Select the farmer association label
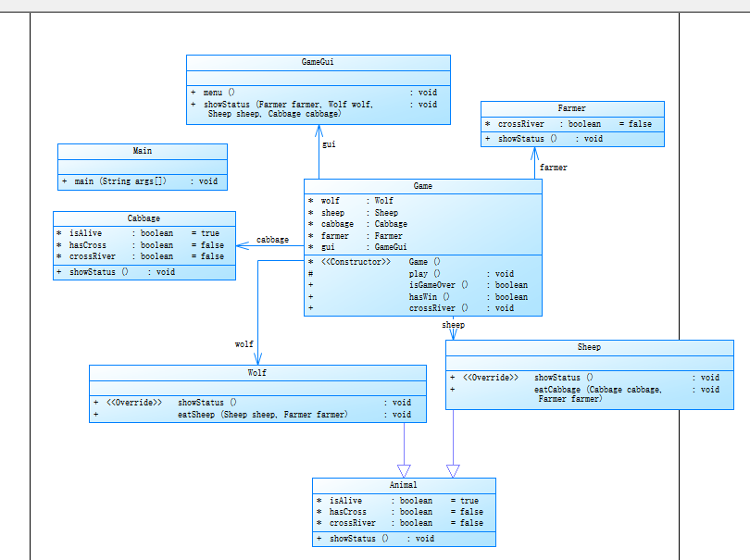 coord(554,168)
